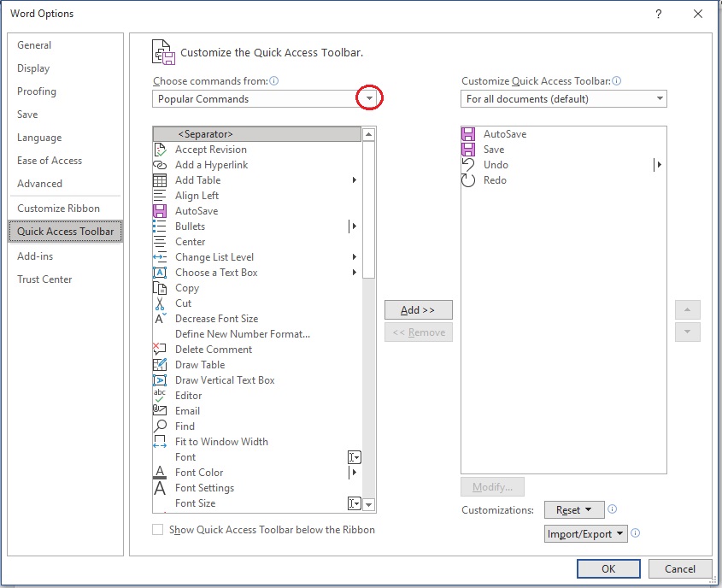Expand the Bullets split arrow

[x=353, y=226]
